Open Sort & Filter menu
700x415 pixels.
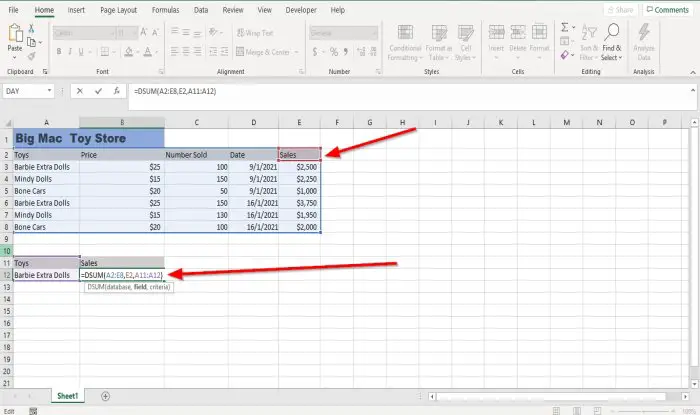(589, 43)
